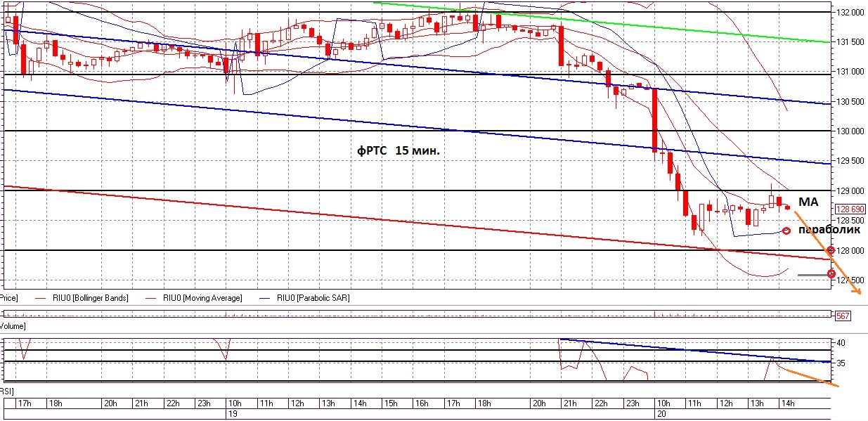868x421 pixels.
Task: Click the 132 000 price axis label
Action: tap(851, 13)
